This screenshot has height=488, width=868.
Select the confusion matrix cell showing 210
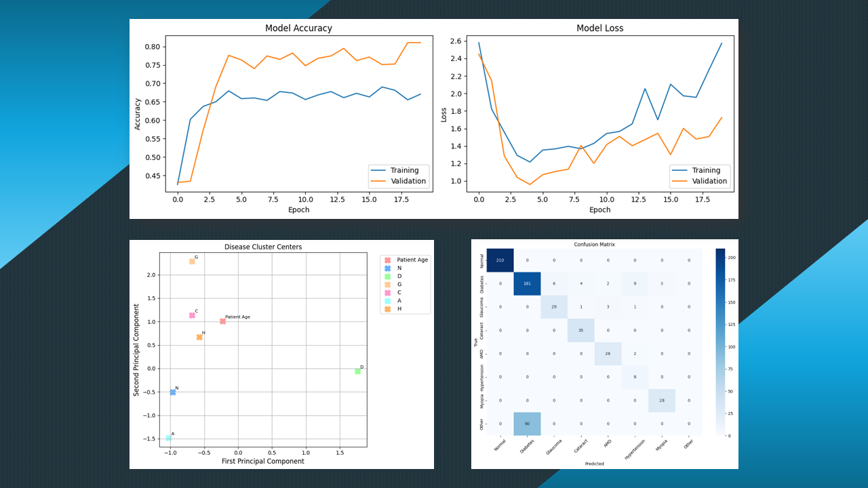[x=500, y=260]
